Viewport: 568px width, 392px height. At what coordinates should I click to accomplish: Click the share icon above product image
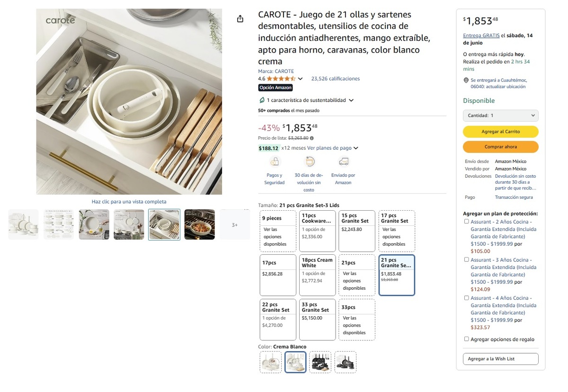pyautogui.click(x=240, y=19)
